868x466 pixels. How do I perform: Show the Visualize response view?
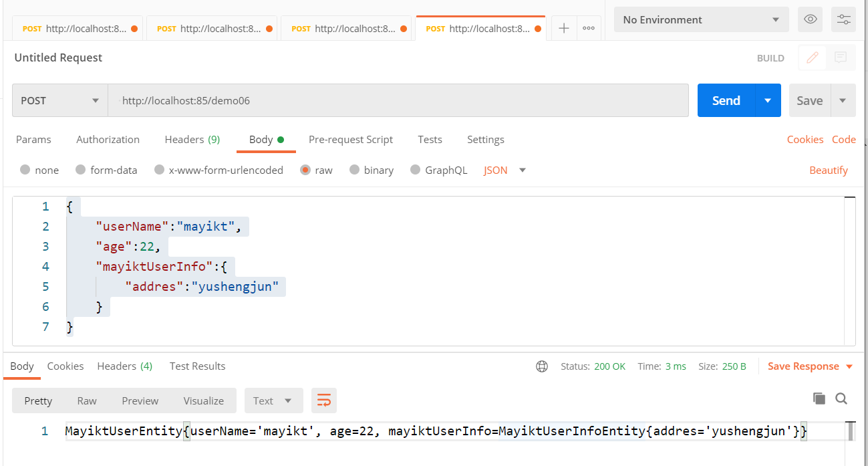pos(204,400)
